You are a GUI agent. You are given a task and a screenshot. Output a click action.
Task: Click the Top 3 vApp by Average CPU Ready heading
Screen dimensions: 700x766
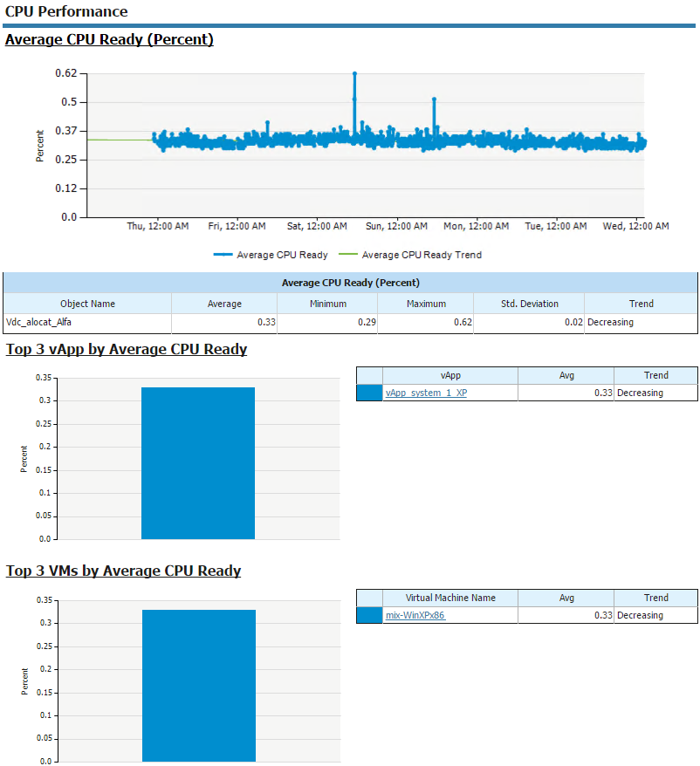click(x=126, y=349)
